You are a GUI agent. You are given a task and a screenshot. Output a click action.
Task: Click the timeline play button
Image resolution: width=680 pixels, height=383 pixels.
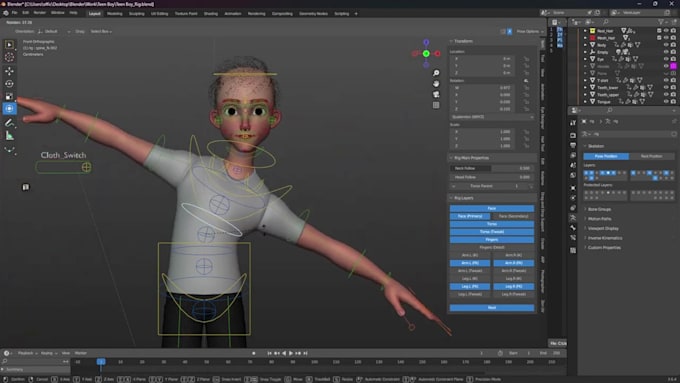(x=291, y=353)
